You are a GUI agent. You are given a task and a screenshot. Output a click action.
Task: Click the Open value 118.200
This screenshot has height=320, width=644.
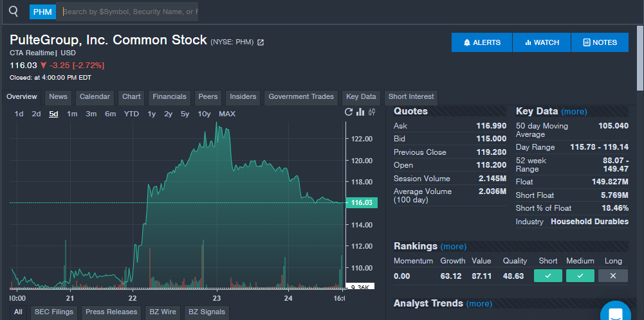coord(492,165)
